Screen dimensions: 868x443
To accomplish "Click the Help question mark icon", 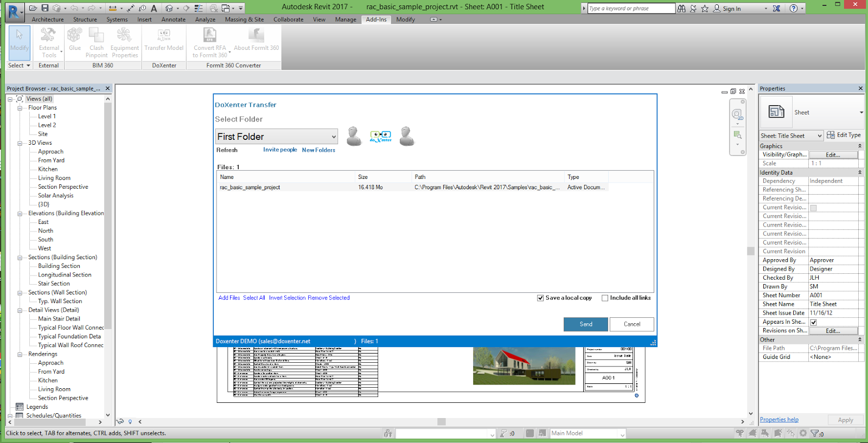I will pyautogui.click(x=794, y=8).
